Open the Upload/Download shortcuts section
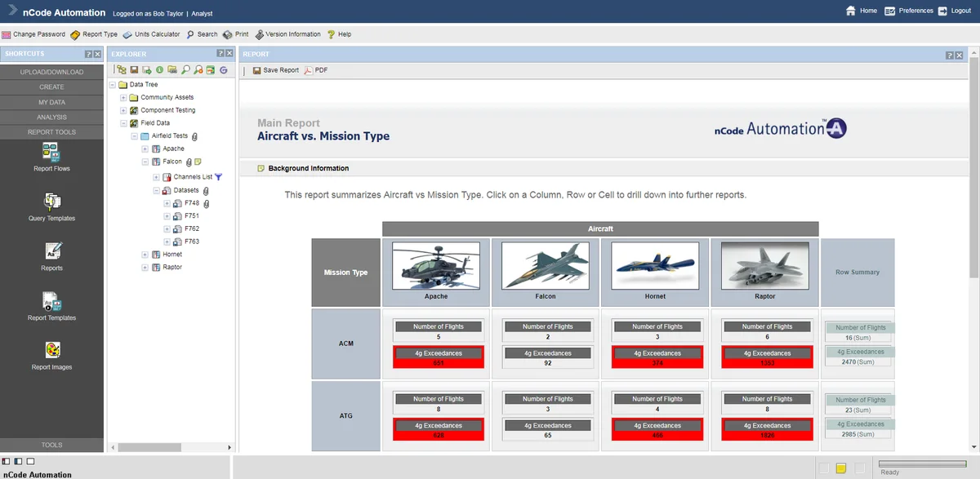The height and width of the screenshot is (479, 980). pos(51,72)
